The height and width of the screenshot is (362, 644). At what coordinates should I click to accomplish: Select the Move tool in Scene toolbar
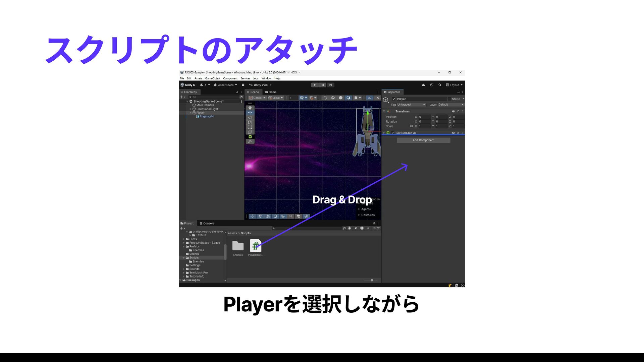point(250,113)
